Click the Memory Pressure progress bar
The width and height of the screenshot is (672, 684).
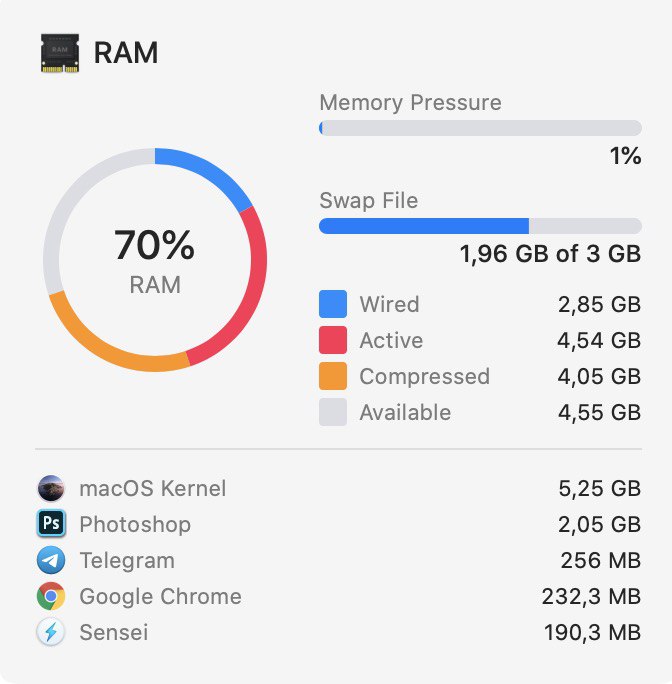(480, 128)
